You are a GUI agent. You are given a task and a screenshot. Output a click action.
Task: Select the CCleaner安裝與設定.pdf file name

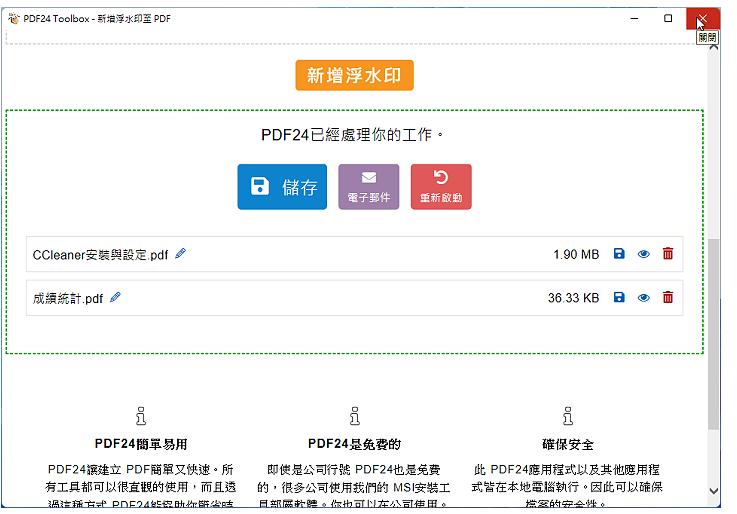click(x=100, y=255)
